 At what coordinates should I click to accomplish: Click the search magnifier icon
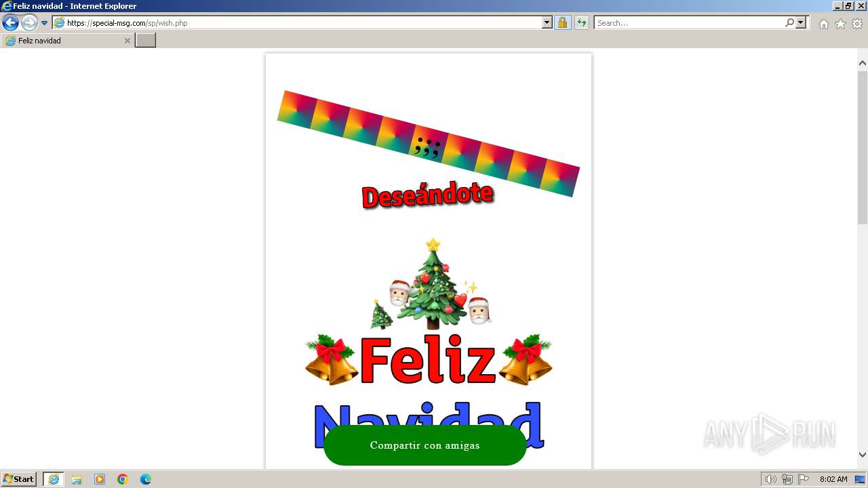[789, 23]
